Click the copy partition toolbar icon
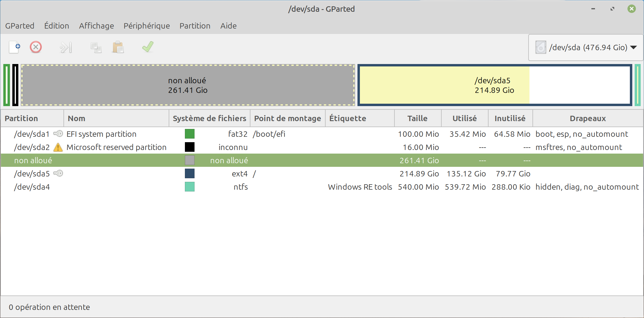 point(96,47)
